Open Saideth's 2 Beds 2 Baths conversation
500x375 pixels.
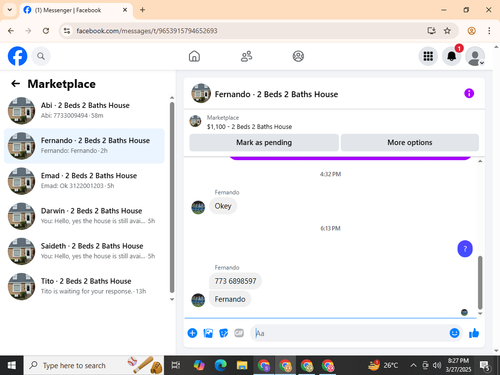(x=85, y=251)
